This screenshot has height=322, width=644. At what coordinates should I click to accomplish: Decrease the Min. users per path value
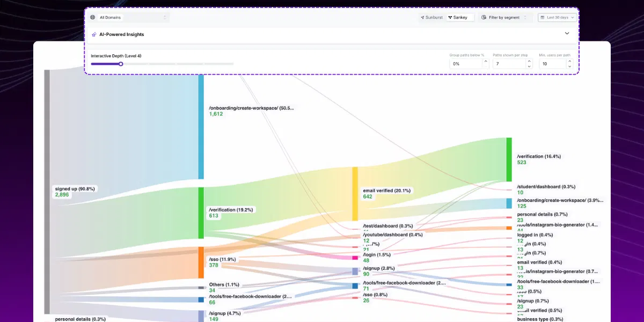(x=570, y=67)
